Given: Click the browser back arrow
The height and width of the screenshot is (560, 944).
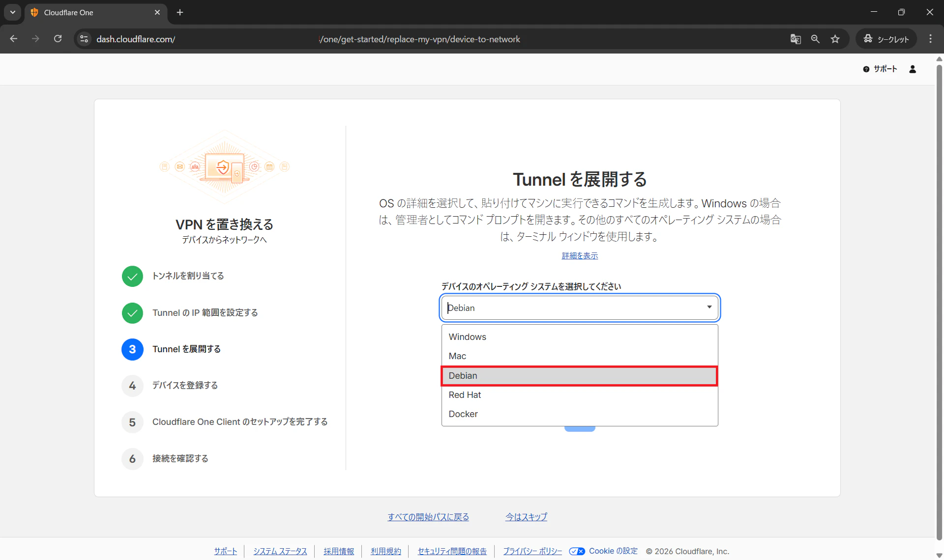Looking at the screenshot, I should (x=14, y=39).
